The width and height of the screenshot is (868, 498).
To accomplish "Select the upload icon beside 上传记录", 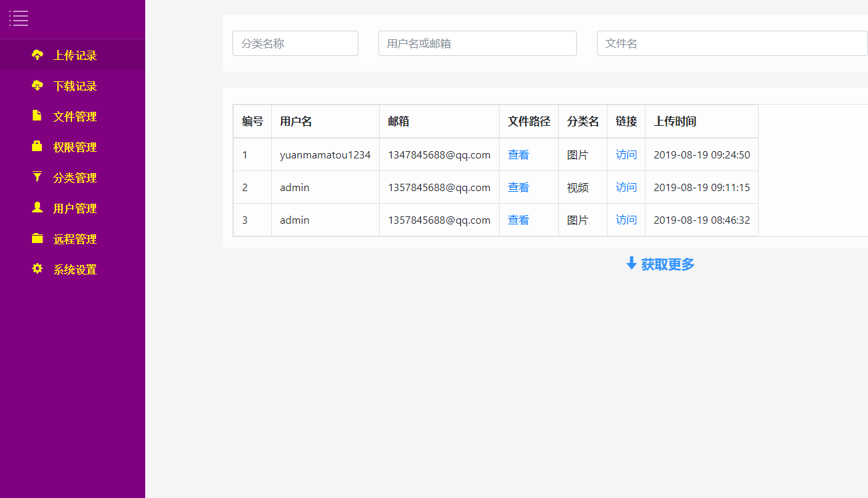I will (37, 55).
